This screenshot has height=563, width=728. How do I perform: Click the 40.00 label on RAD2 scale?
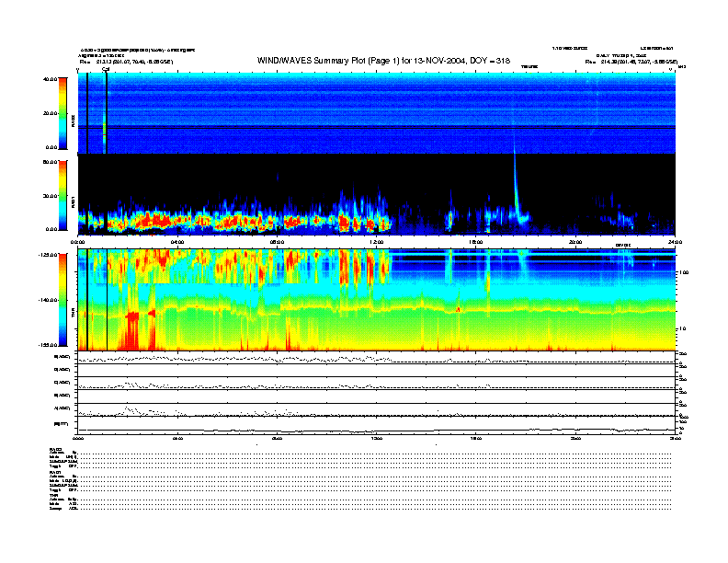coord(50,79)
